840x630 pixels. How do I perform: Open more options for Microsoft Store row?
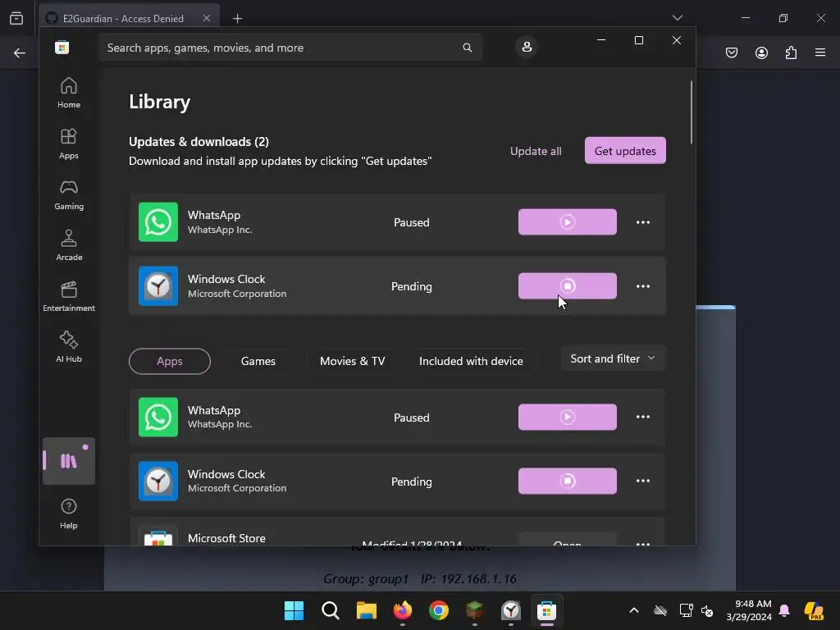tap(643, 542)
